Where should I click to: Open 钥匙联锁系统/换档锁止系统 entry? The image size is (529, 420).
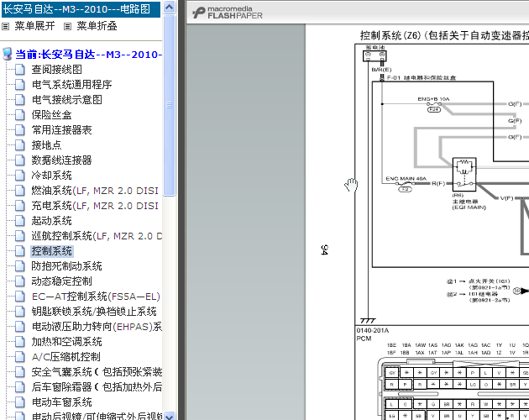94,312
